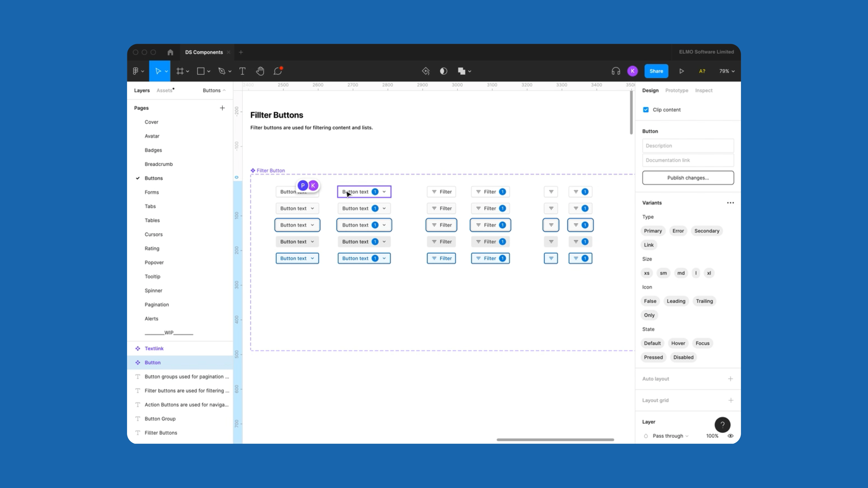Viewport: 868px width, 488px height.
Task: Click the component reset icon in toolbar
Action: (426, 71)
